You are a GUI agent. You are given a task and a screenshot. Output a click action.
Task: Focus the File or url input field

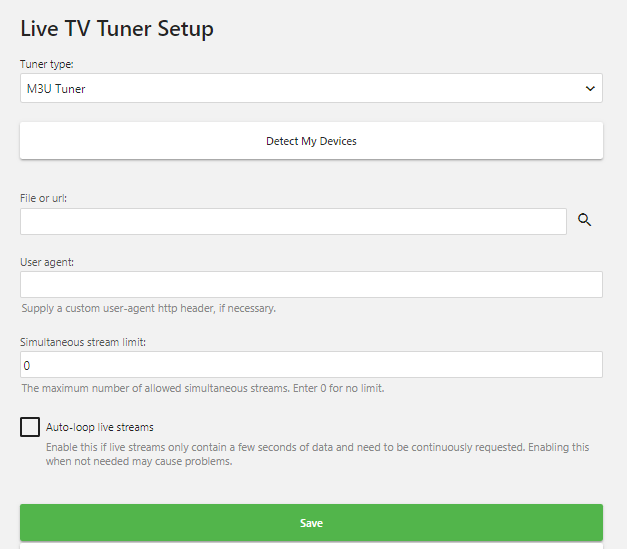coord(293,221)
